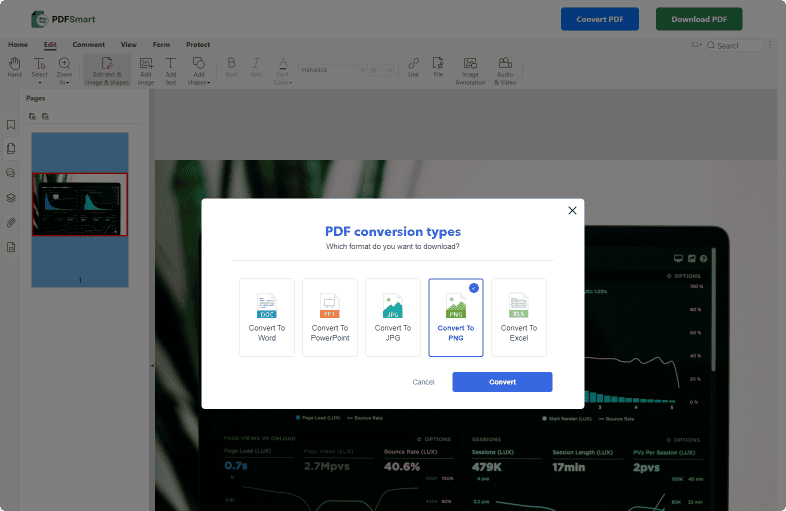Choose the Convert To PowerPoint option

(x=330, y=317)
